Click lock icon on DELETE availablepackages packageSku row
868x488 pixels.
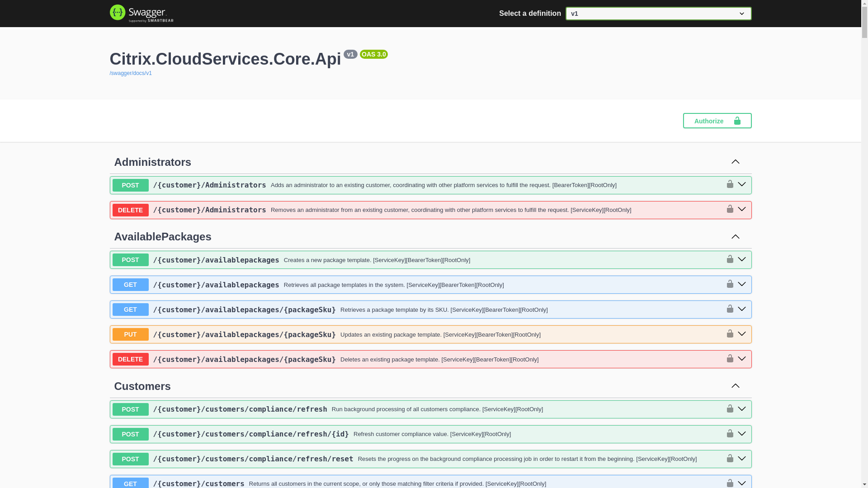(x=730, y=359)
